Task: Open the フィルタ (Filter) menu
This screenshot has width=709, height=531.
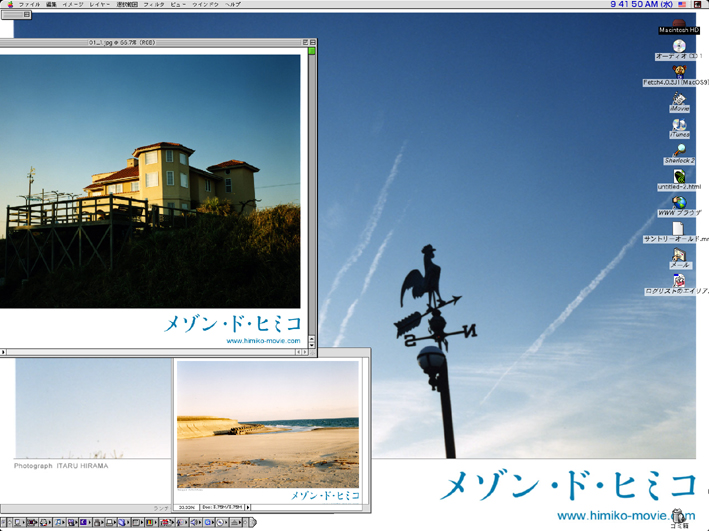Action: [x=154, y=4]
